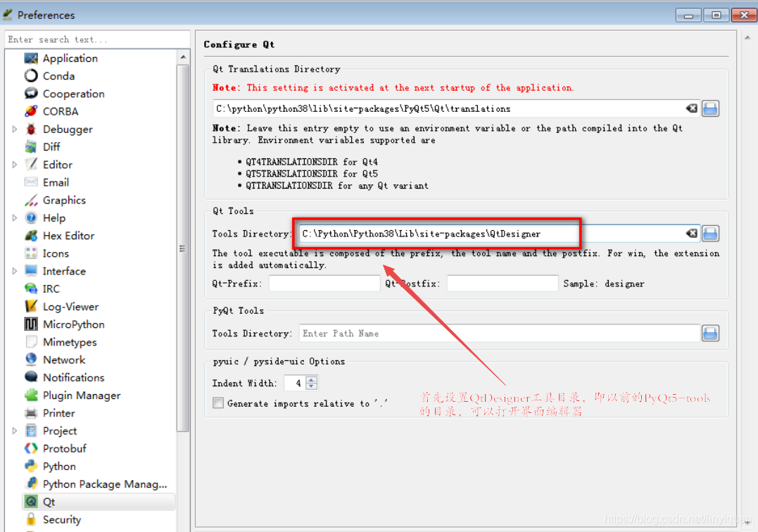Open the Log-Viewer icon

point(31,306)
